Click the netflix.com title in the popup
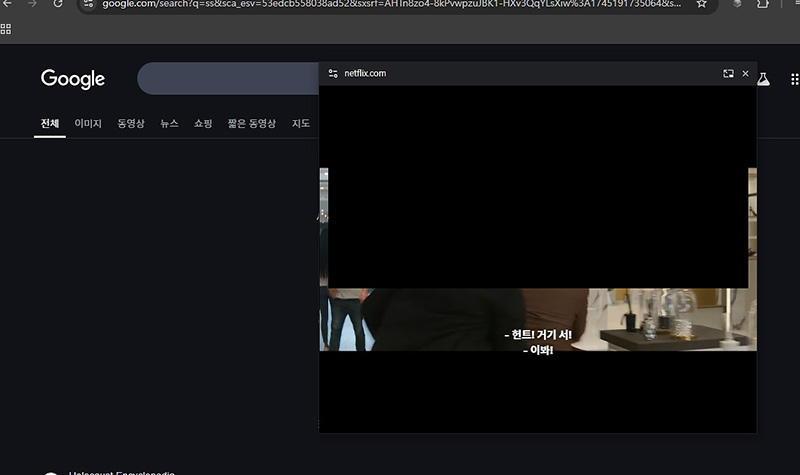This screenshot has height=475, width=800. tap(365, 73)
